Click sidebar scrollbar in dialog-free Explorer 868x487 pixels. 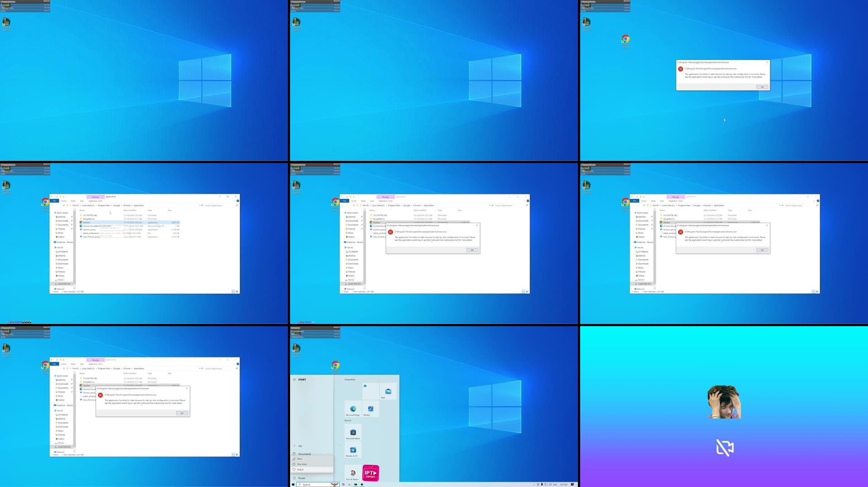(74, 248)
